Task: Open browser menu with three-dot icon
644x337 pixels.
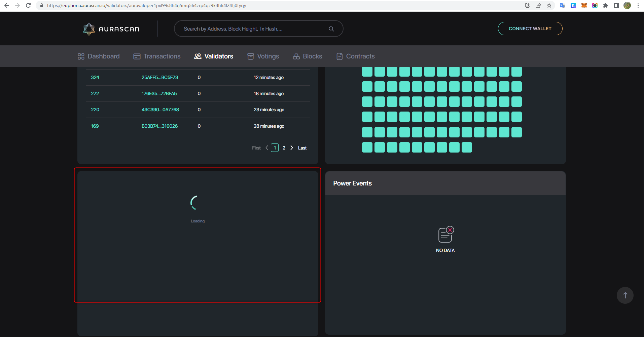Action: tap(638, 5)
